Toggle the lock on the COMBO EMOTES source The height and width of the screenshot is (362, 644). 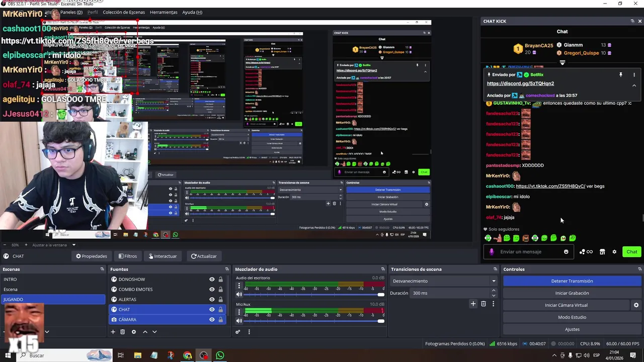pyautogui.click(x=220, y=290)
